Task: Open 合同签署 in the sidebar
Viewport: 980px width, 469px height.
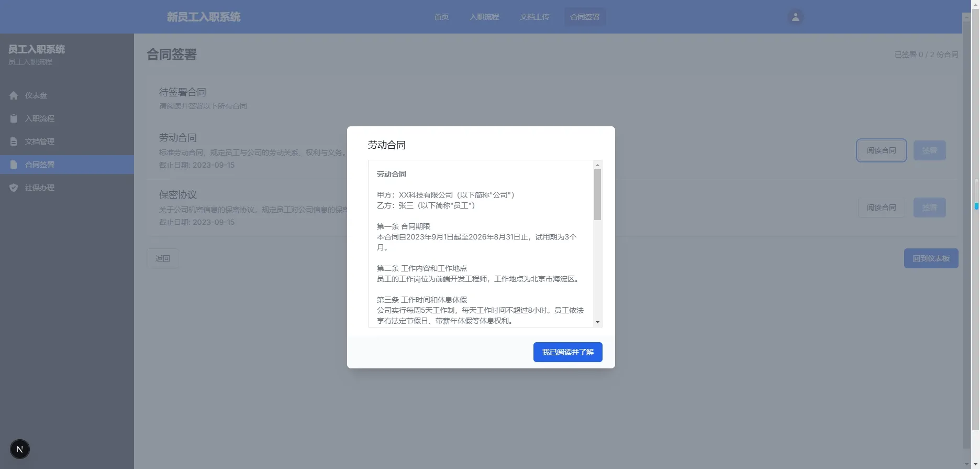Action: [x=67, y=165]
